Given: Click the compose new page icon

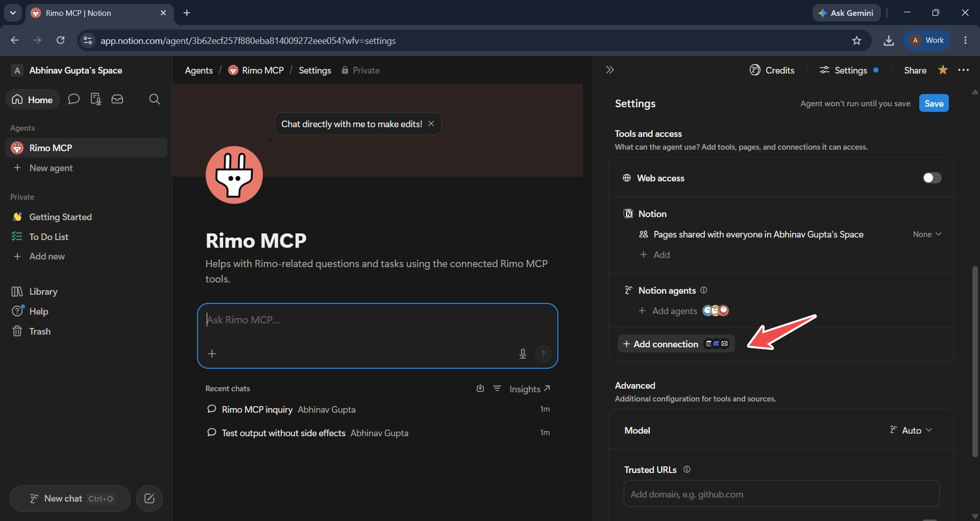Looking at the screenshot, I should 150,499.
